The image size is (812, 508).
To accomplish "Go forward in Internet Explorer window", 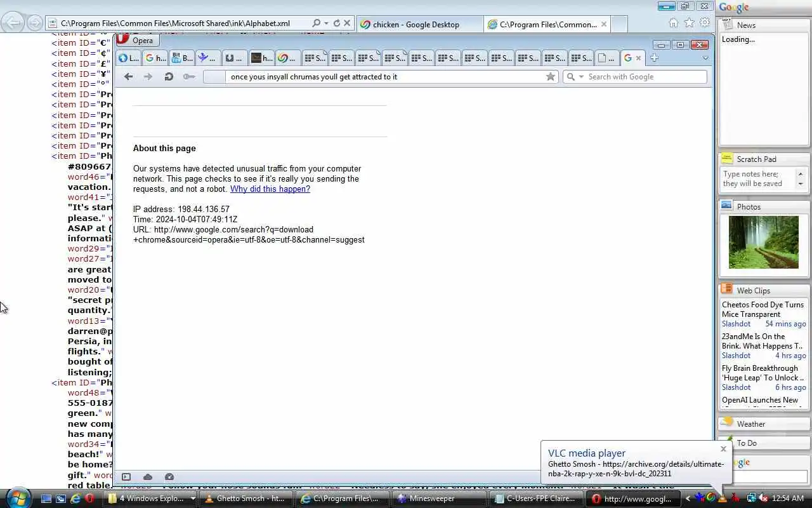I will pyautogui.click(x=34, y=23).
